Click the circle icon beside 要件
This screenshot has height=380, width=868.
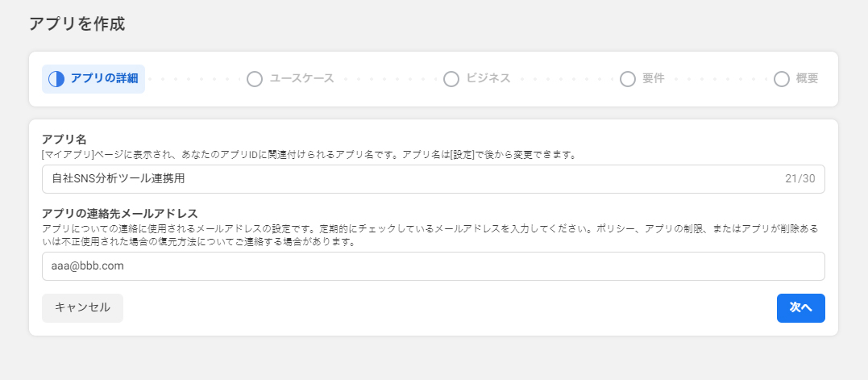(628, 79)
